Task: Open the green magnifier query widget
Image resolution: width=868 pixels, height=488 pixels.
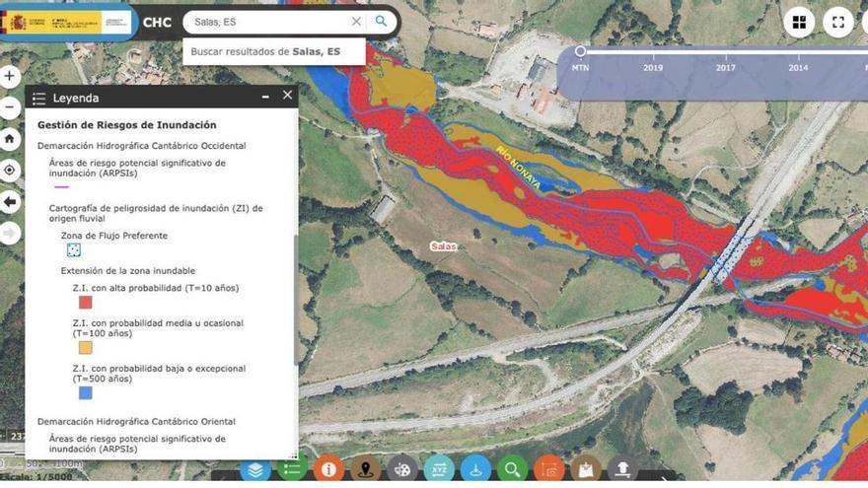Action: click(512, 469)
